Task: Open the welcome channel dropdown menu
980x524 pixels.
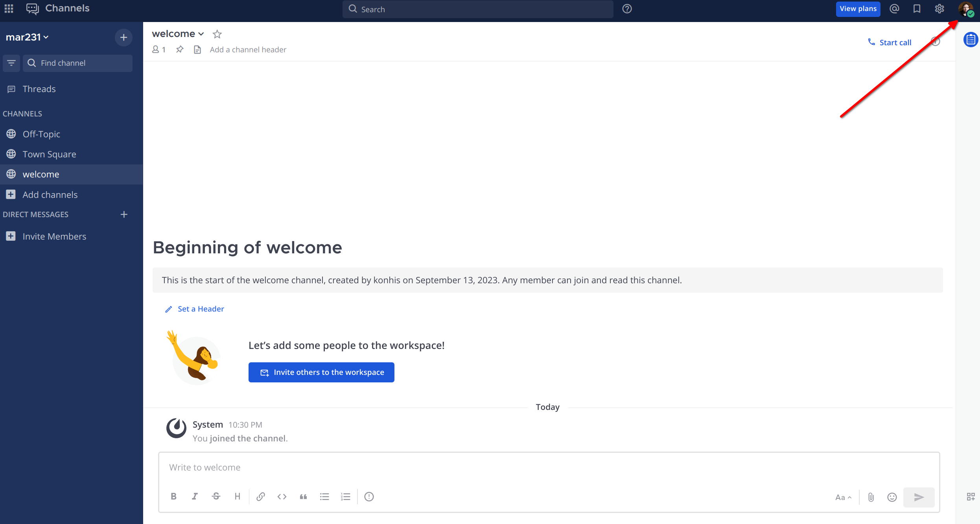Action: [x=178, y=34]
